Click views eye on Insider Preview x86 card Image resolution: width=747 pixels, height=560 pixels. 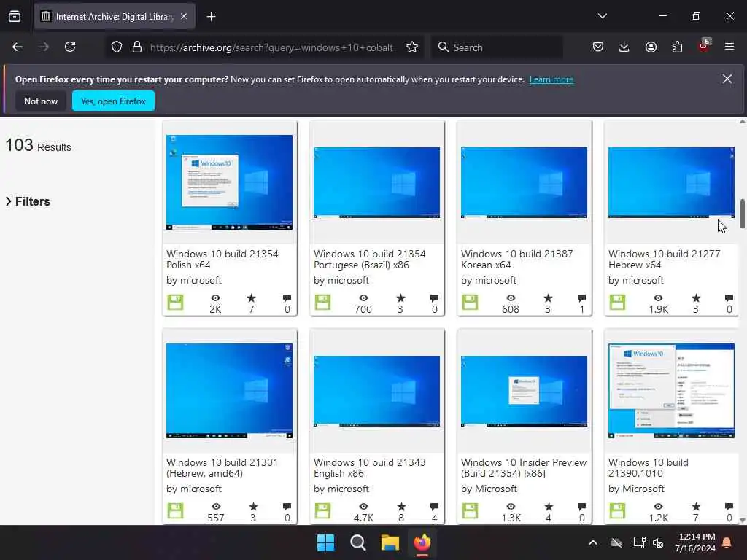[x=511, y=507]
